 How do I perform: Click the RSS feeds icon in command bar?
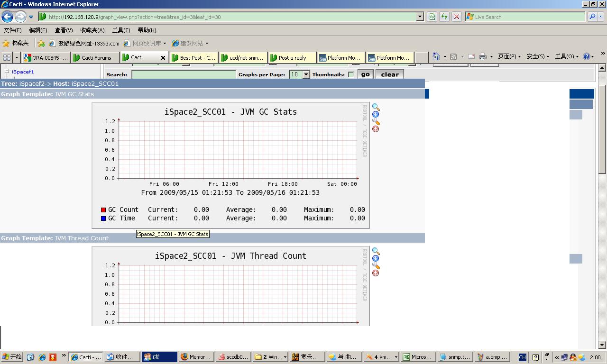coord(453,56)
